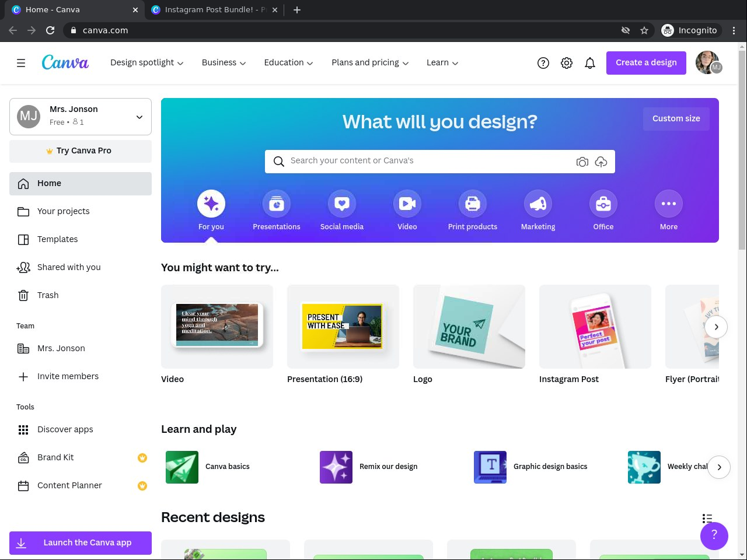Click the Canva logo
747x560 pixels.
click(65, 62)
